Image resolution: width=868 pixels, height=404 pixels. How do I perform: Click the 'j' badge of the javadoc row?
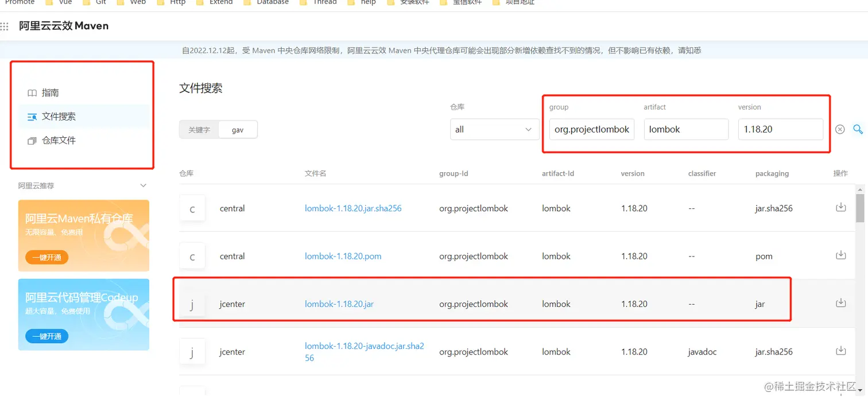(192, 351)
